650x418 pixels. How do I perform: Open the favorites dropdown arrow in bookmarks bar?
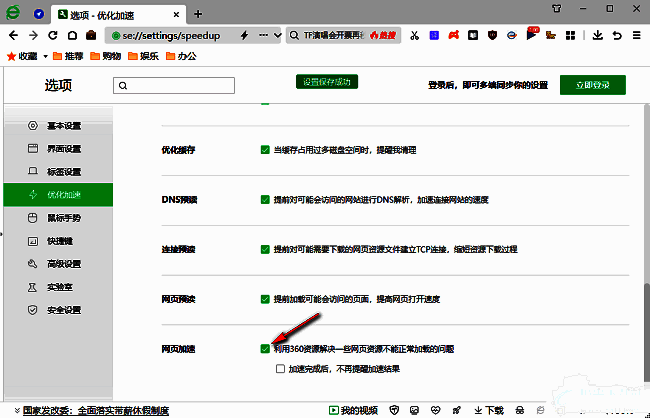[44, 56]
